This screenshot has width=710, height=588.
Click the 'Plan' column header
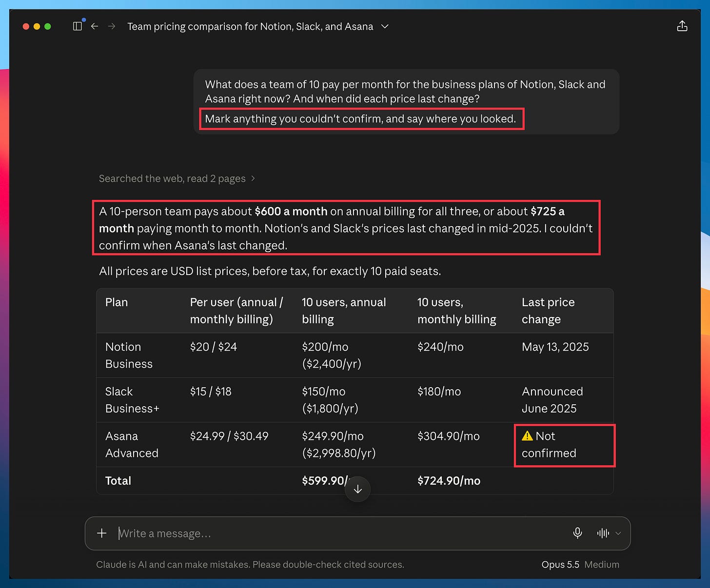point(117,302)
